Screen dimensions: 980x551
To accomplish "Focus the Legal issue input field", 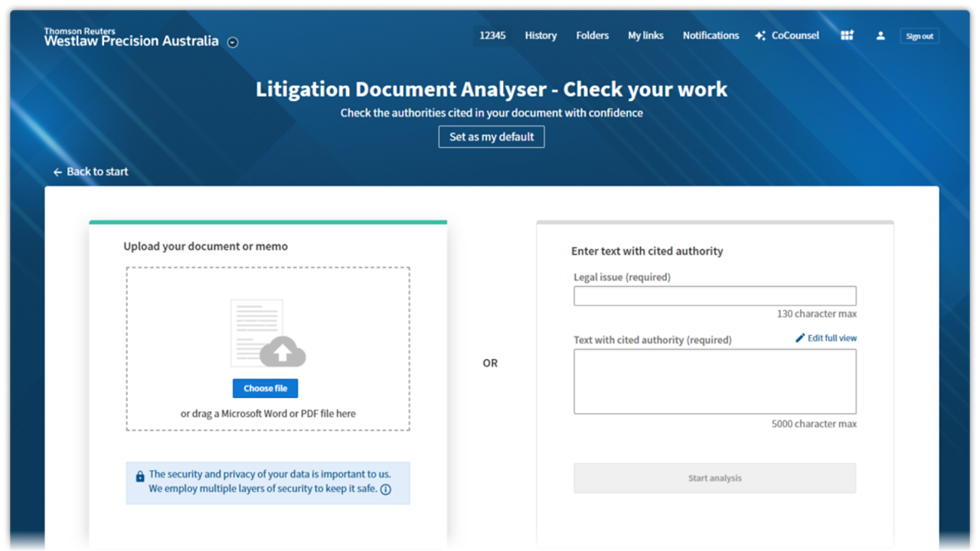I will pos(715,296).
